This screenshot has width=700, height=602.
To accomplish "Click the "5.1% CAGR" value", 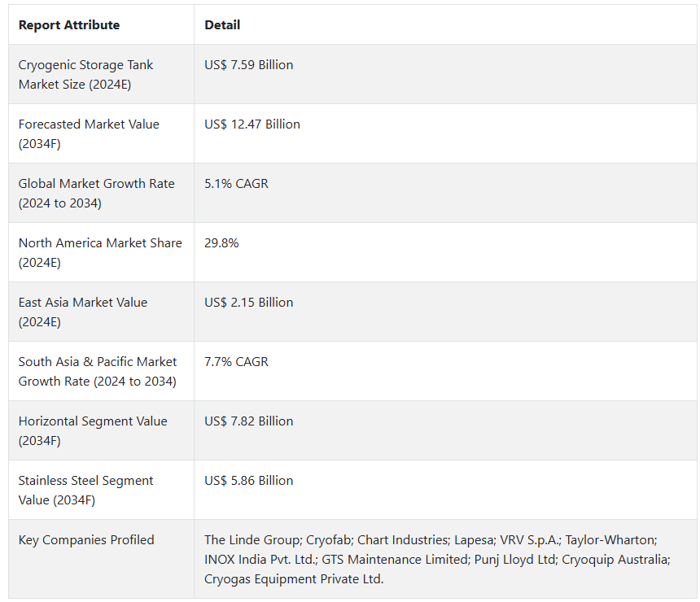I will pyautogui.click(x=237, y=184).
